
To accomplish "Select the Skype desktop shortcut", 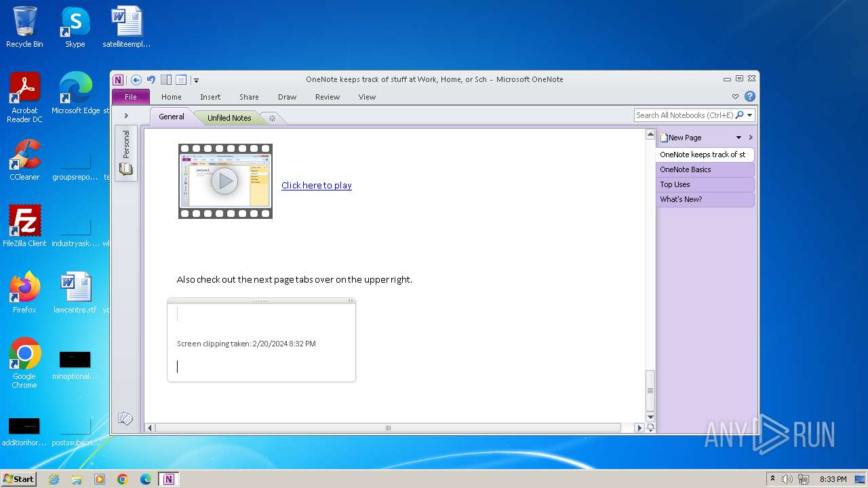I will [75, 27].
